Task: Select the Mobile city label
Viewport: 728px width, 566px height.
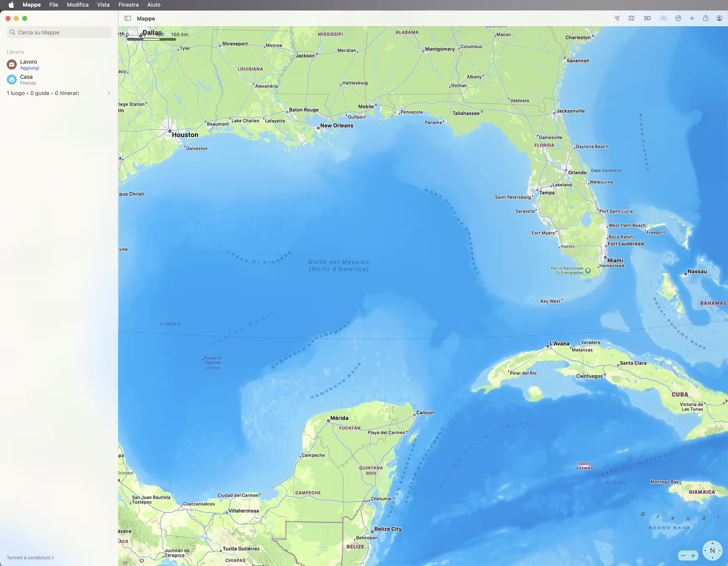Action: click(x=366, y=107)
